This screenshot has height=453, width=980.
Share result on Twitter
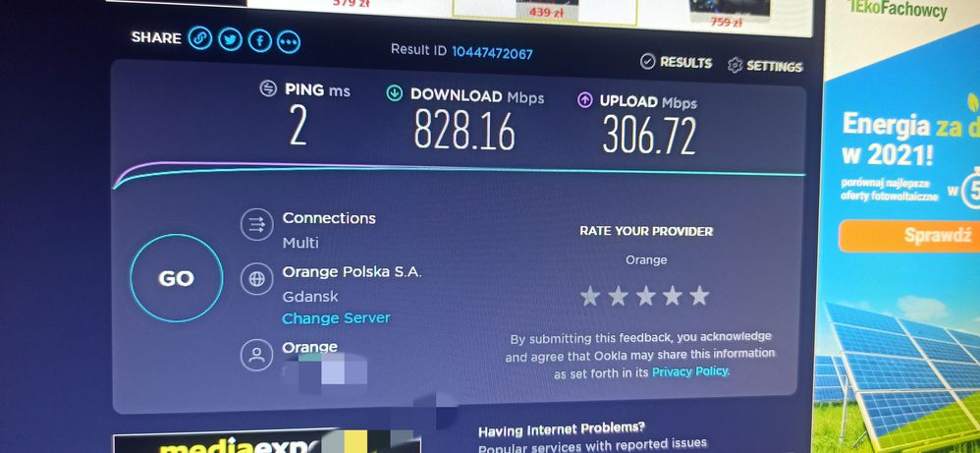coord(231,40)
